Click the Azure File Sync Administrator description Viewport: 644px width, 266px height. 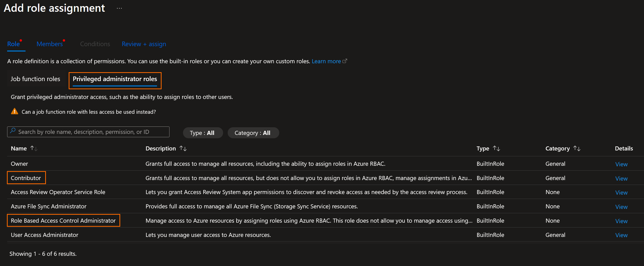coord(252,206)
